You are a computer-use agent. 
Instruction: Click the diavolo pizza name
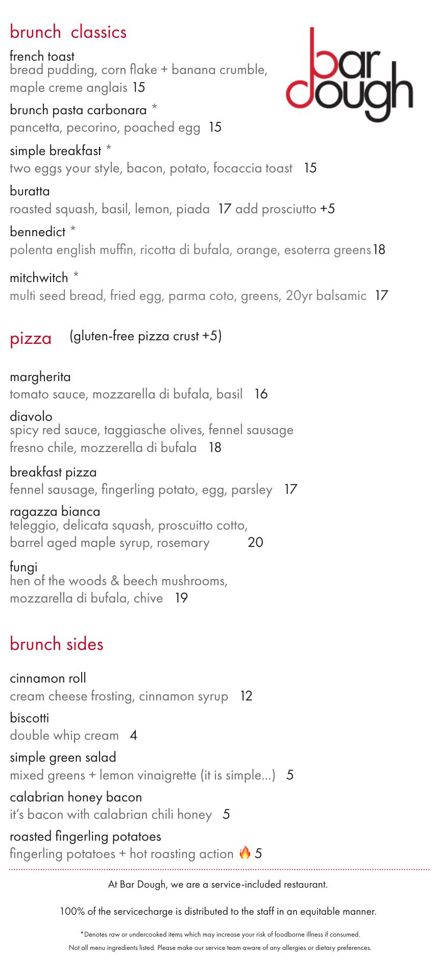pyautogui.click(x=31, y=416)
